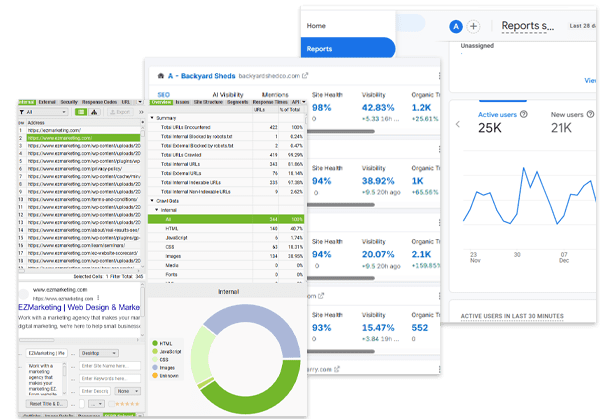Click the three-dot menu on Backyard Sheds row
This screenshot has height=419, width=614.
coord(439,76)
